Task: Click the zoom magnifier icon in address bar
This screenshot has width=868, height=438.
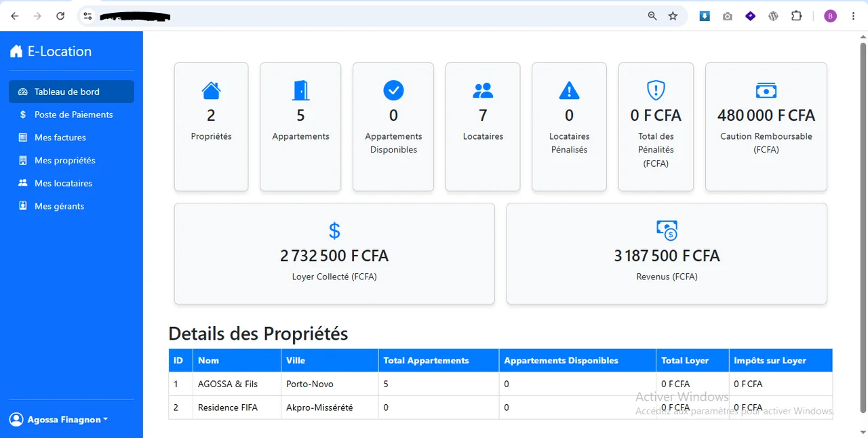Action: coord(652,16)
